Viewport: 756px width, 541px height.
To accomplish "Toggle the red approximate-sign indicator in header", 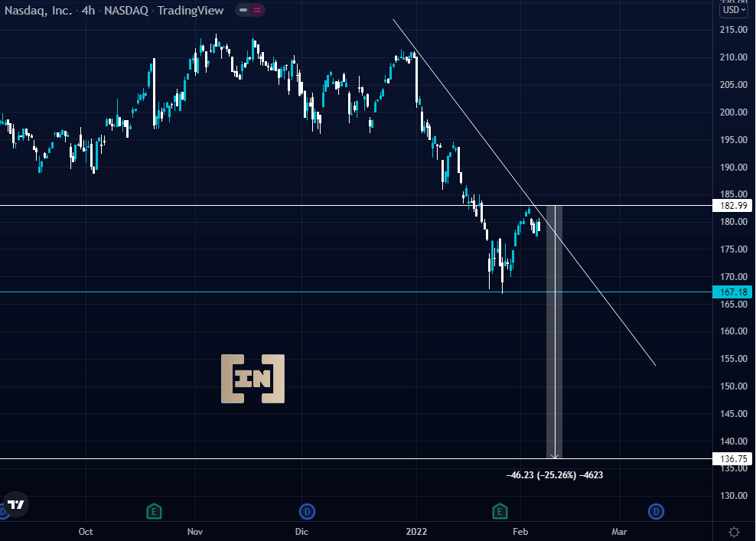I will pos(257,10).
